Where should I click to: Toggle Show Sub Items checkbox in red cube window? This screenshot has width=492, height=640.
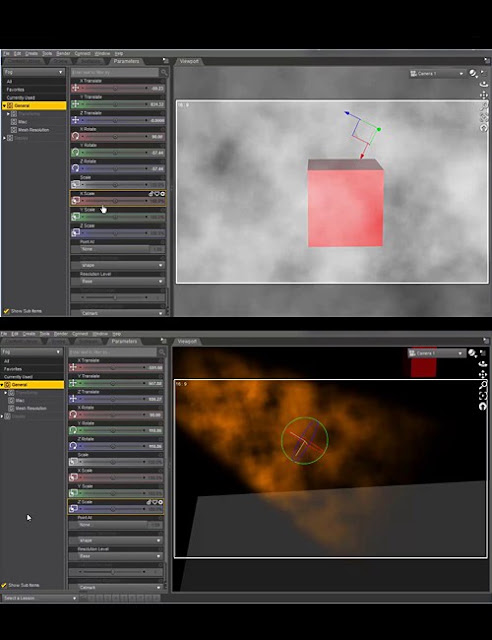(6, 311)
